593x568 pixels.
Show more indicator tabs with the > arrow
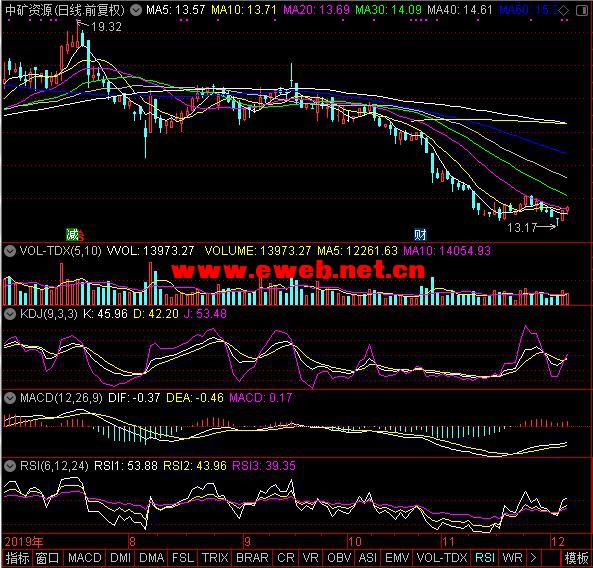[x=533, y=558]
